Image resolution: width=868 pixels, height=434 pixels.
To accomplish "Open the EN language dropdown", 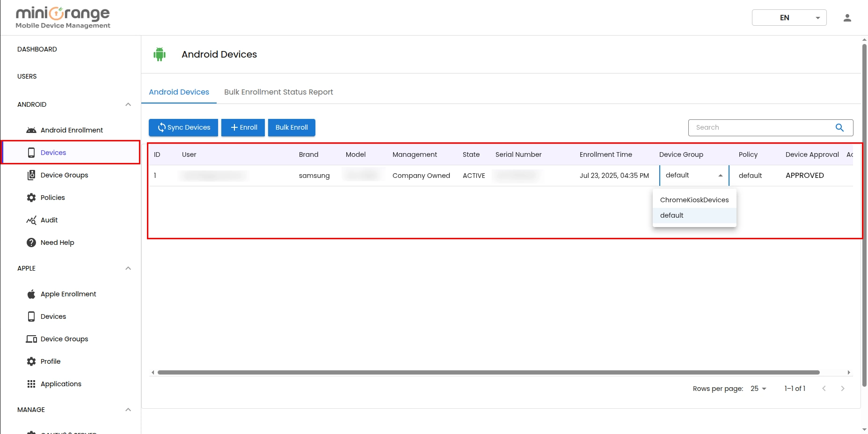I will (789, 18).
